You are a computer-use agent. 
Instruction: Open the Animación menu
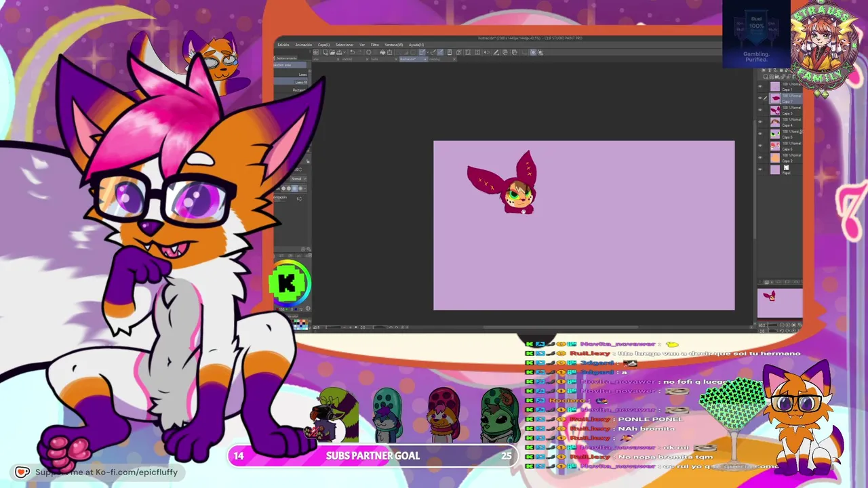pyautogui.click(x=304, y=45)
